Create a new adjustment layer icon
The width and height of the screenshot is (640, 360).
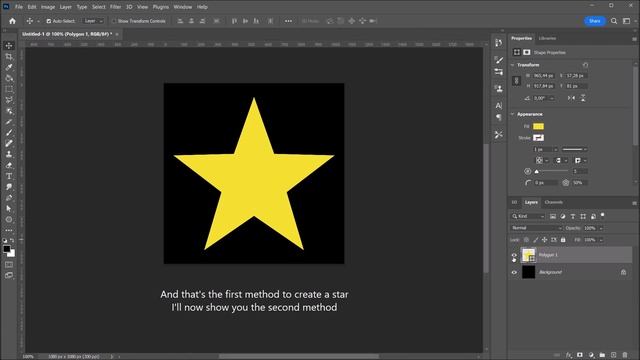pos(591,355)
